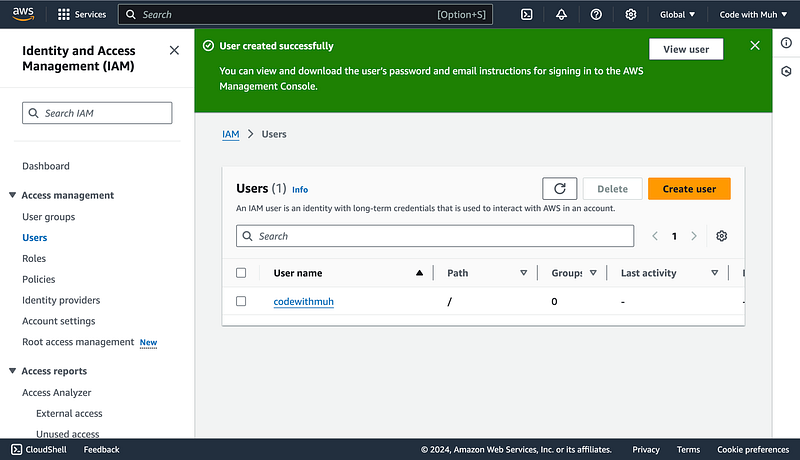Image resolution: width=800 pixels, height=460 pixels.
Task: Select all users header checkbox
Action: [x=241, y=273]
